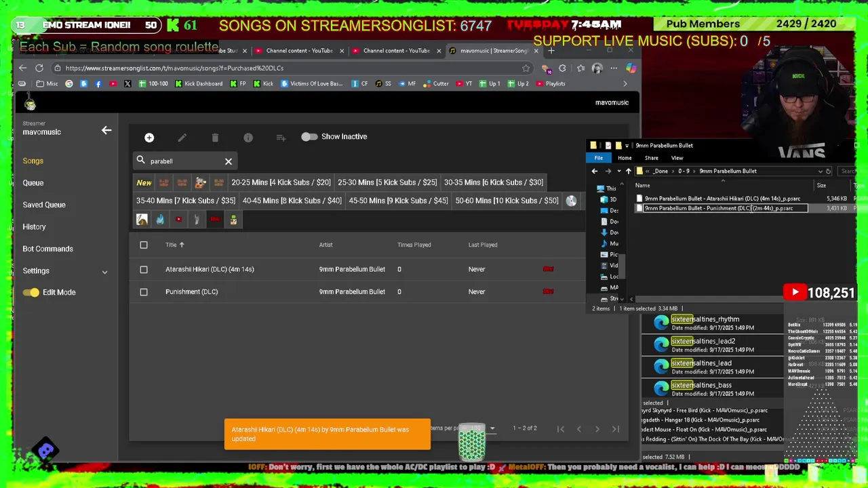Viewport: 868px width, 488px height.
Task: Click the disc icon filter after 50-60 Mins
Action: tap(571, 201)
